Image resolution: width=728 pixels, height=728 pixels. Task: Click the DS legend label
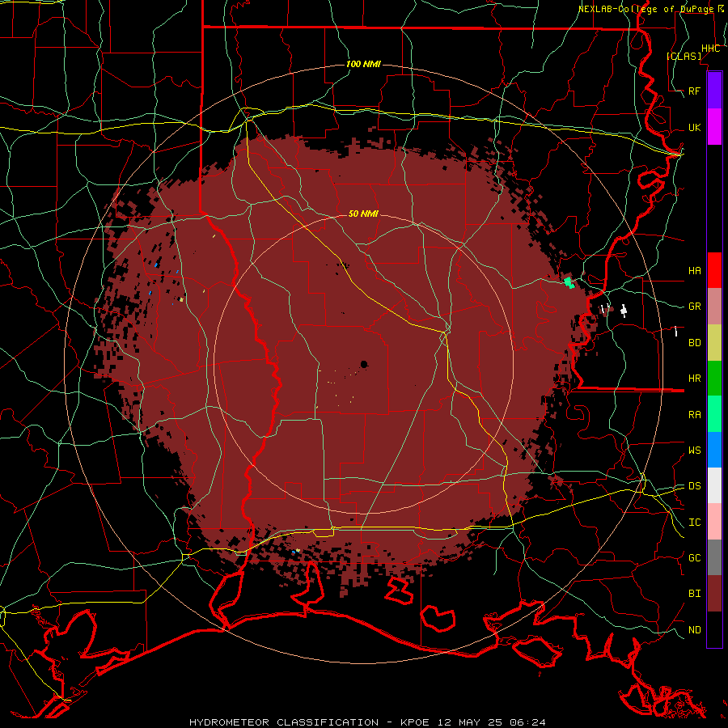tap(695, 485)
